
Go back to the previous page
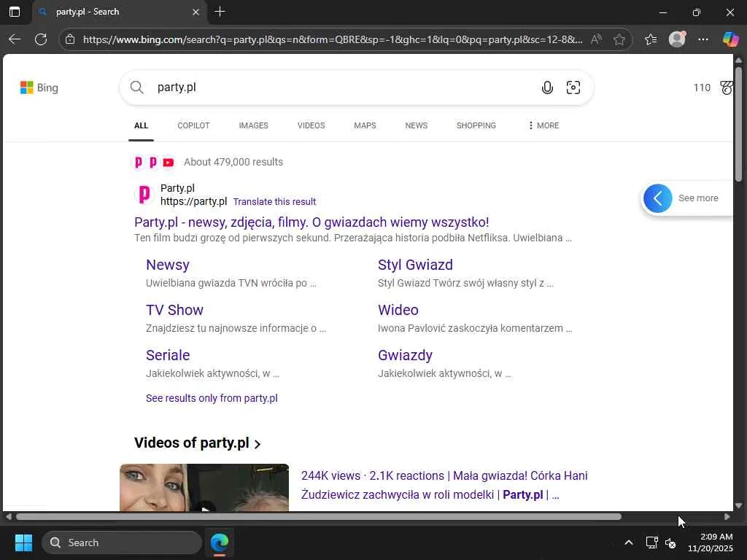tap(15, 39)
